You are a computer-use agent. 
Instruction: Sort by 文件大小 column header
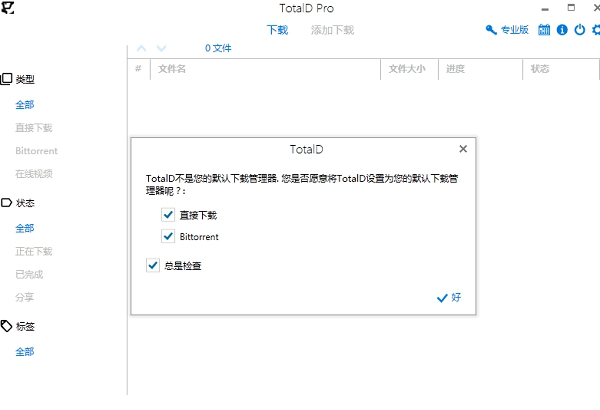[x=407, y=69]
